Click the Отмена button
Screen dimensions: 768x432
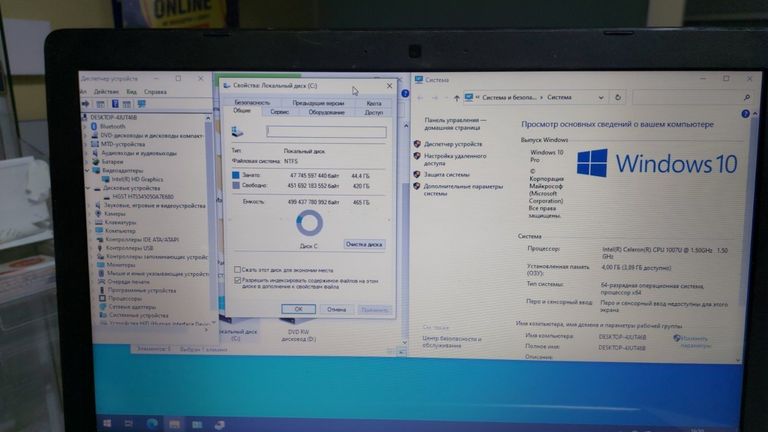tap(336, 310)
